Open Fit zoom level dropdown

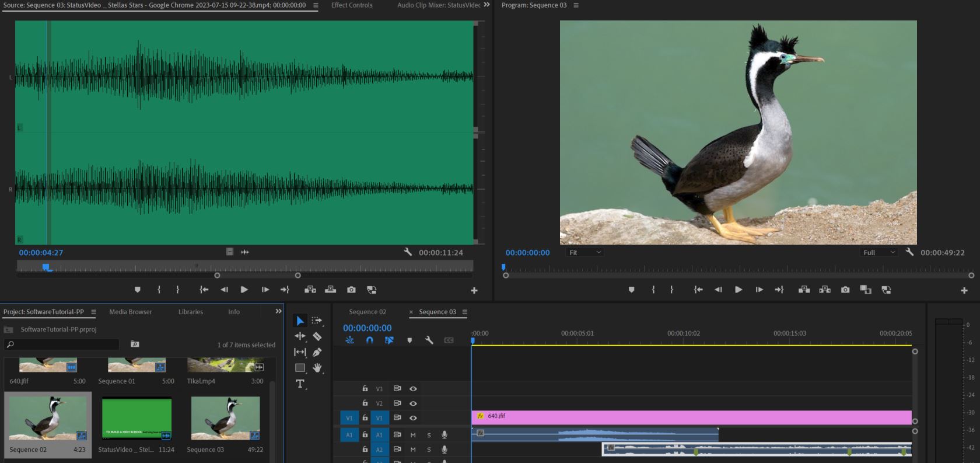tap(584, 252)
